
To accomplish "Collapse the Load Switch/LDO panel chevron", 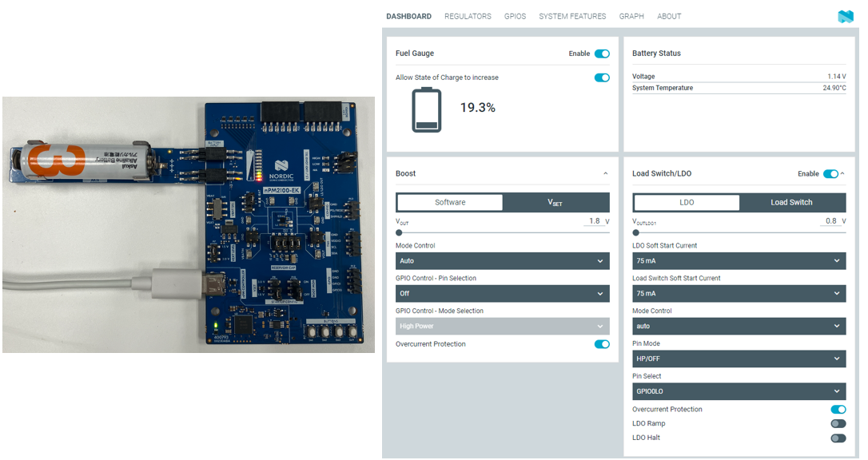I will [x=842, y=173].
